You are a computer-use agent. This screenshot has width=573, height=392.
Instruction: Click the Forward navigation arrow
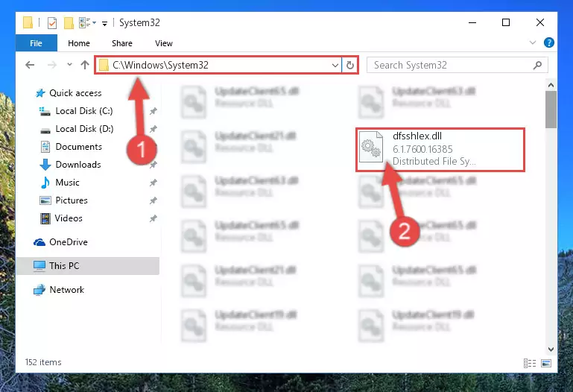[52, 65]
